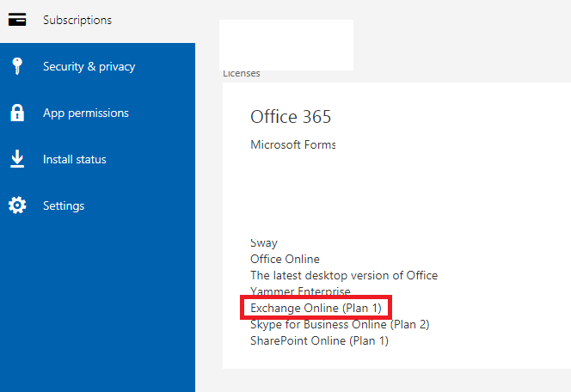The image size is (571, 392).
Task: Go to App permissions
Action: tap(86, 113)
